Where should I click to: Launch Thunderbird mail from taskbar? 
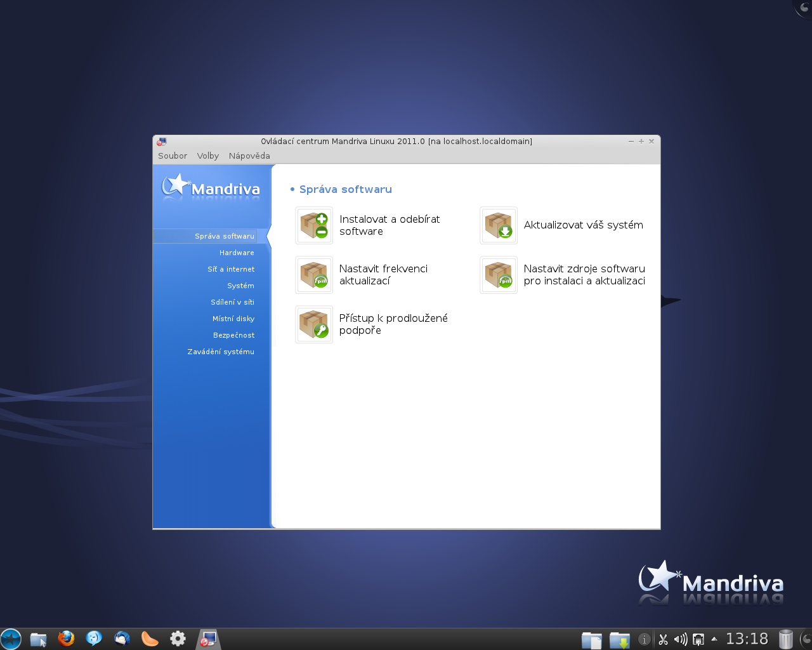coord(122,639)
